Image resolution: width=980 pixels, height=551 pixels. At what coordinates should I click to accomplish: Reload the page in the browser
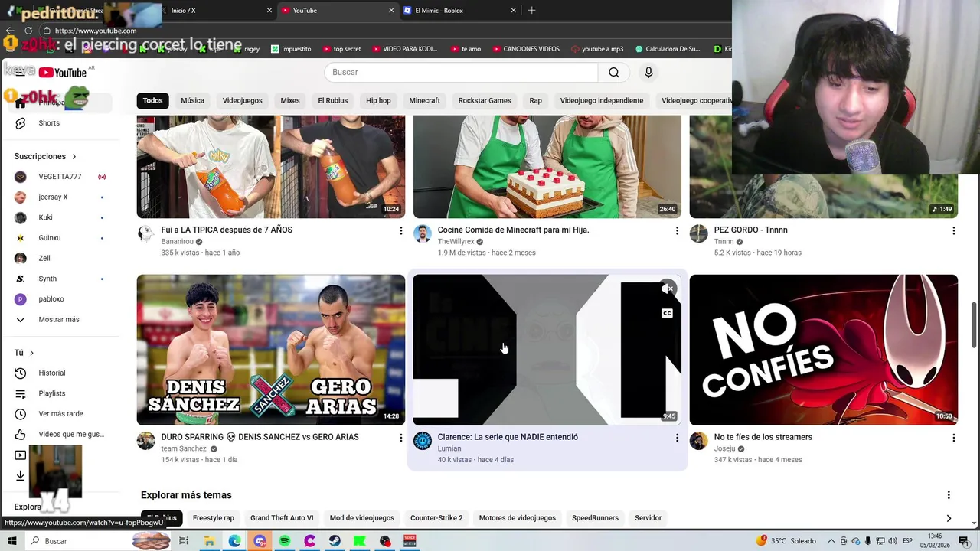(28, 31)
